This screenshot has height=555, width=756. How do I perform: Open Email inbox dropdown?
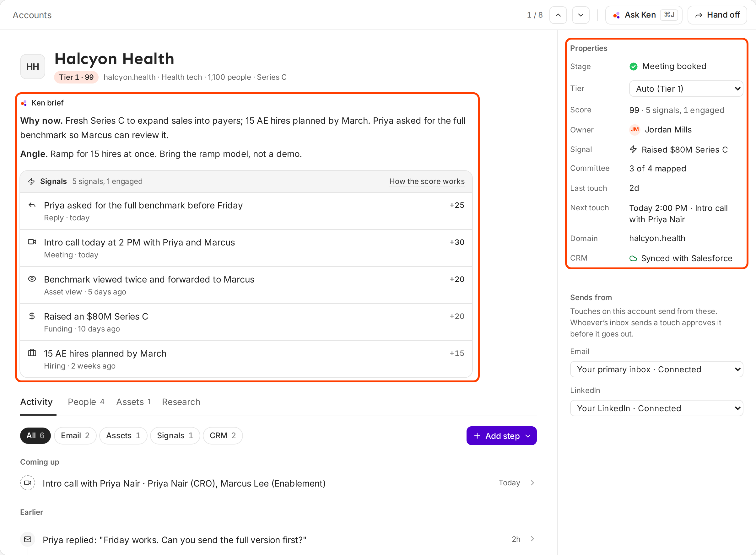[x=656, y=369]
